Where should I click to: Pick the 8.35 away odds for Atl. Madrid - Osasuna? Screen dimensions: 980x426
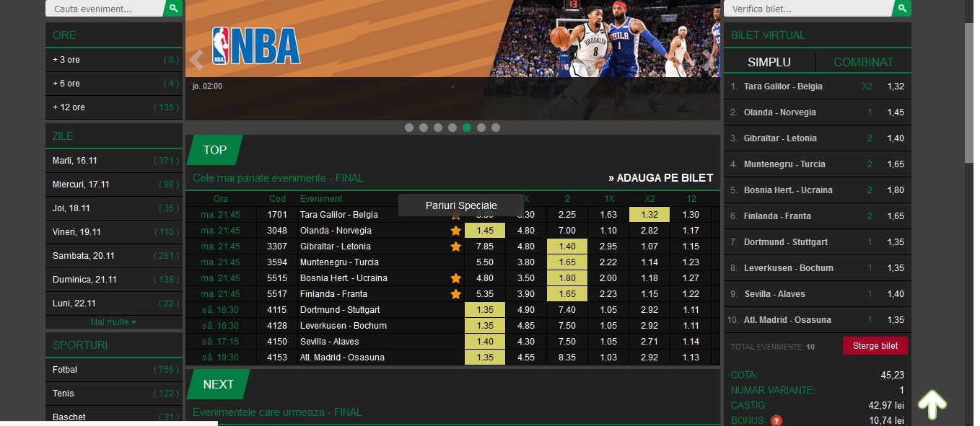[x=567, y=358]
